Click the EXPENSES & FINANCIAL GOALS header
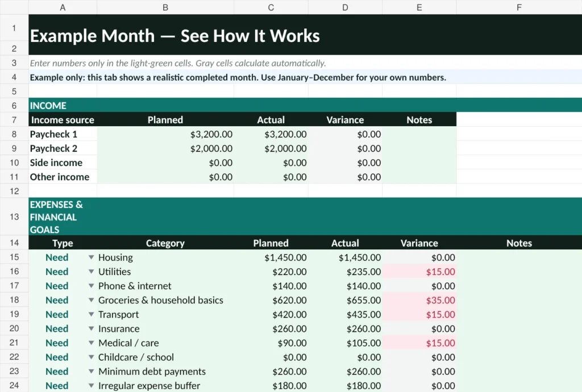Screen dimensions: 582x392 point(305,216)
